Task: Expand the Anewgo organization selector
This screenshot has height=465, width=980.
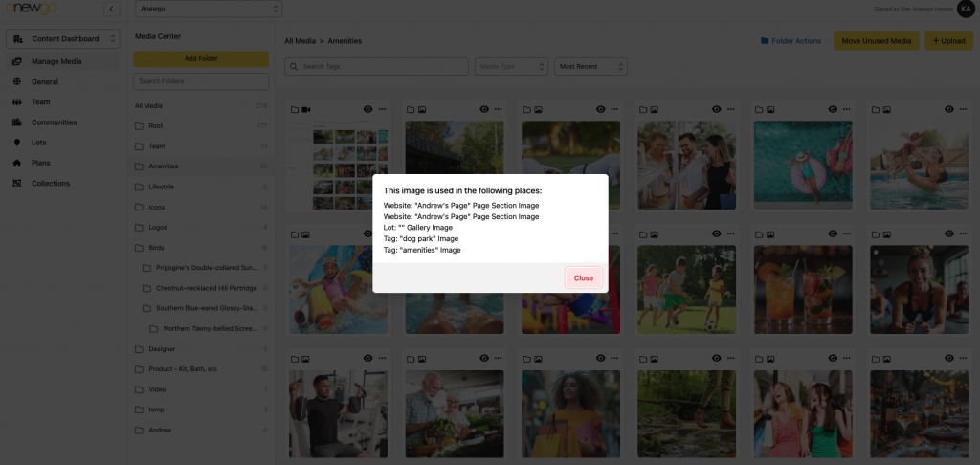Action: (x=208, y=10)
